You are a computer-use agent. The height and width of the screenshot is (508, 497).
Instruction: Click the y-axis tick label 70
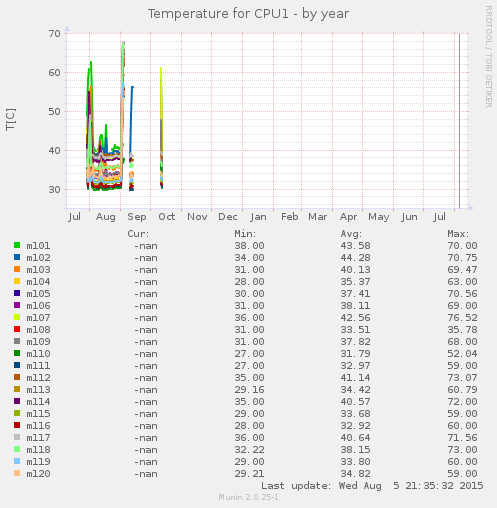coord(54,34)
